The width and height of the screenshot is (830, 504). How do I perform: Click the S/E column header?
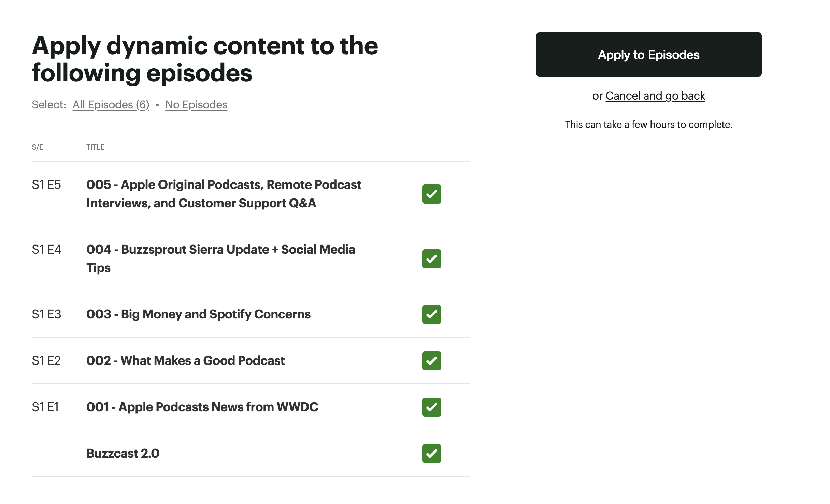(38, 147)
